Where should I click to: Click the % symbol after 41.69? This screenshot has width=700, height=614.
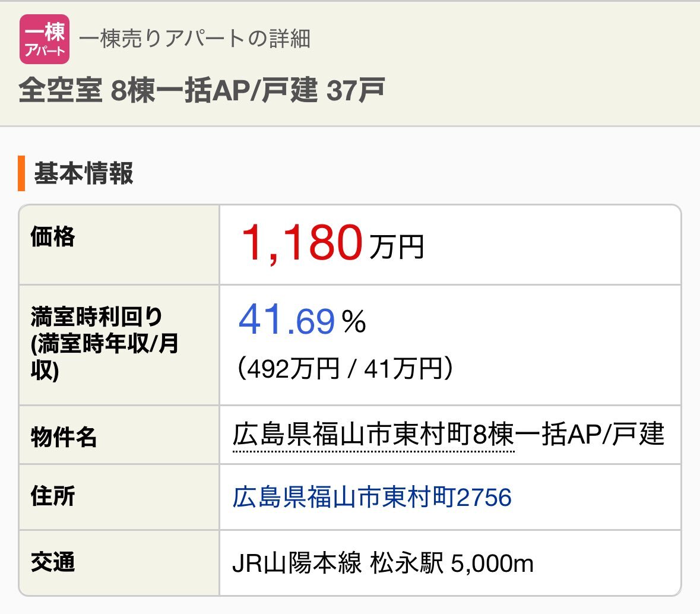pos(354,321)
